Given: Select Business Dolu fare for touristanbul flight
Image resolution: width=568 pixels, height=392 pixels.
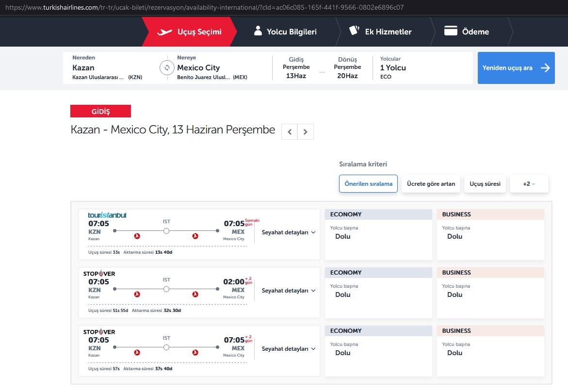Looking at the screenshot, I should pos(490,234).
